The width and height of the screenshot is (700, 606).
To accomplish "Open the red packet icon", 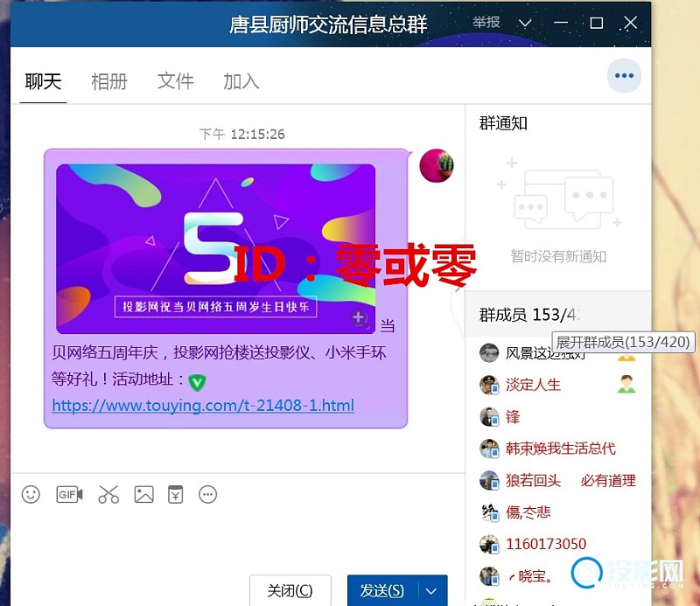I will [x=176, y=494].
